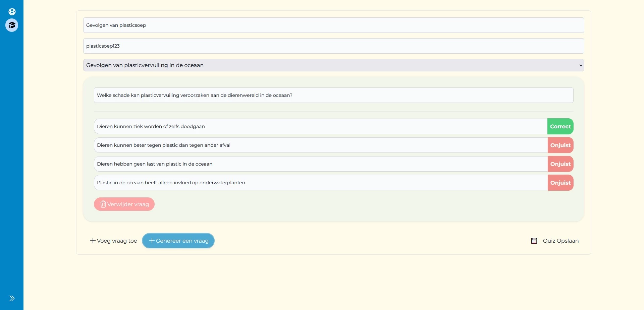This screenshot has height=310, width=644.
Task: Click the plus icon on Voeg vraag toe
Action: 93,241
